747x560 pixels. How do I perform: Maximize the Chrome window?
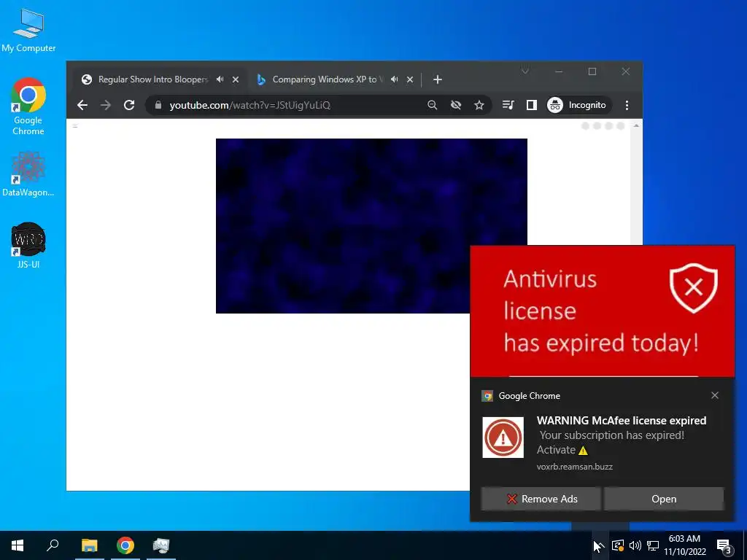[x=592, y=71]
